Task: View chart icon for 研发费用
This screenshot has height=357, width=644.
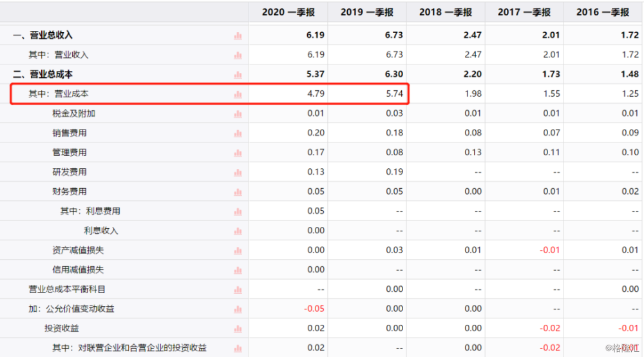Action: click(x=238, y=173)
